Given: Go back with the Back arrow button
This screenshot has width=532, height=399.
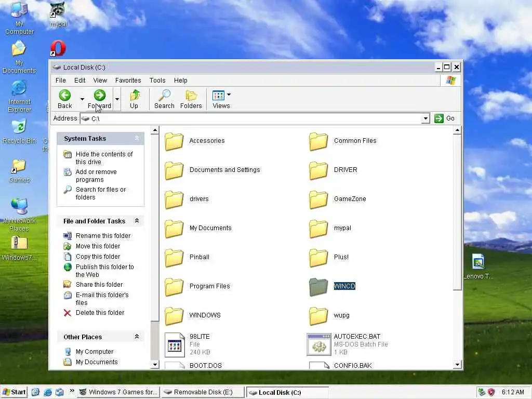Looking at the screenshot, I should point(65,99).
